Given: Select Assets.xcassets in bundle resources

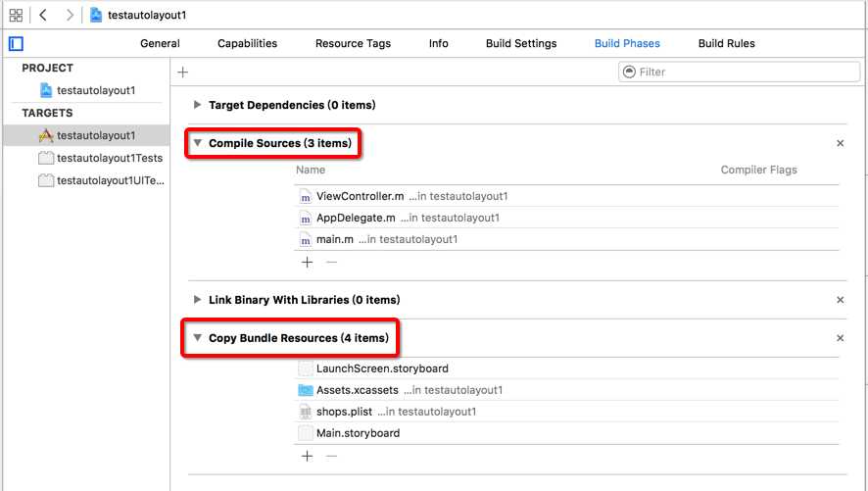Looking at the screenshot, I should point(566,390).
